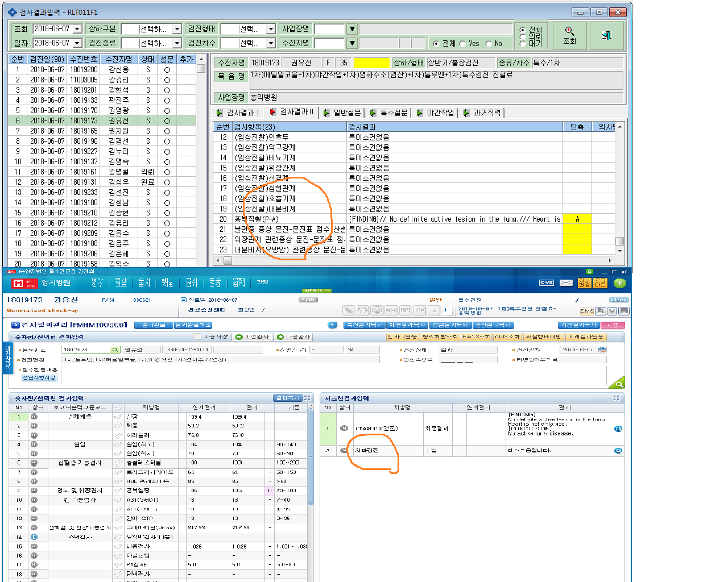This screenshot has width=728, height=582.
Task: Open the 과거직력 tab
Action: click(x=482, y=113)
